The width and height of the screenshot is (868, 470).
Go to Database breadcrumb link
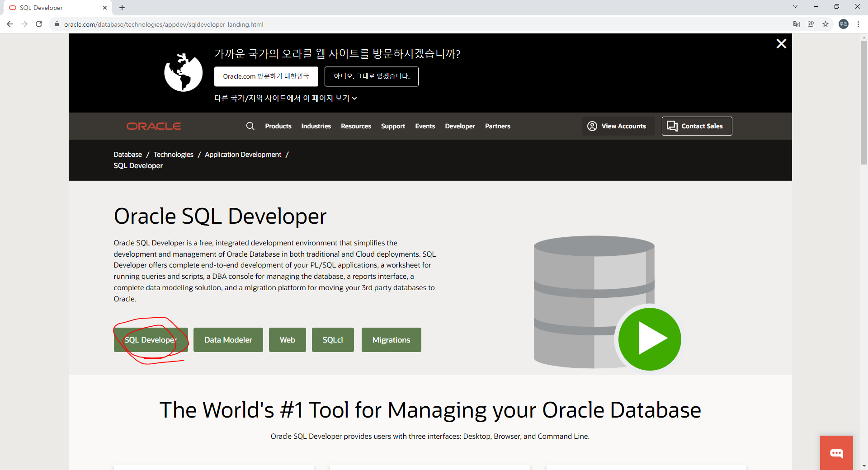point(127,155)
